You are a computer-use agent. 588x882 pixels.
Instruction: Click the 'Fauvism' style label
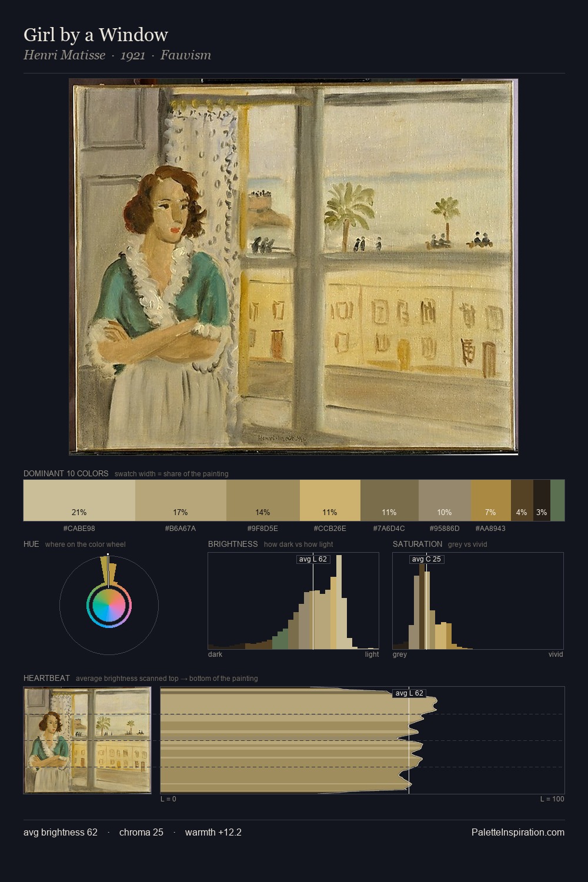coord(185,55)
